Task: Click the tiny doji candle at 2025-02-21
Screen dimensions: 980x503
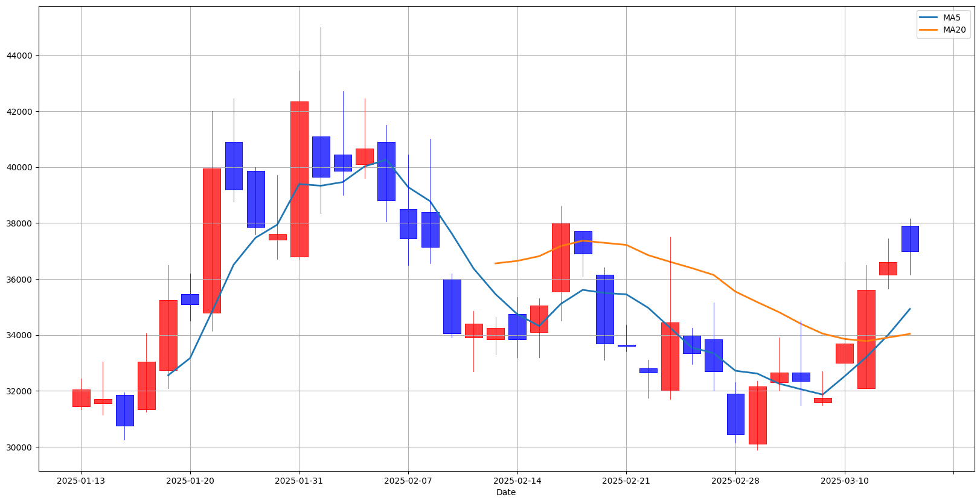Action: pos(626,345)
